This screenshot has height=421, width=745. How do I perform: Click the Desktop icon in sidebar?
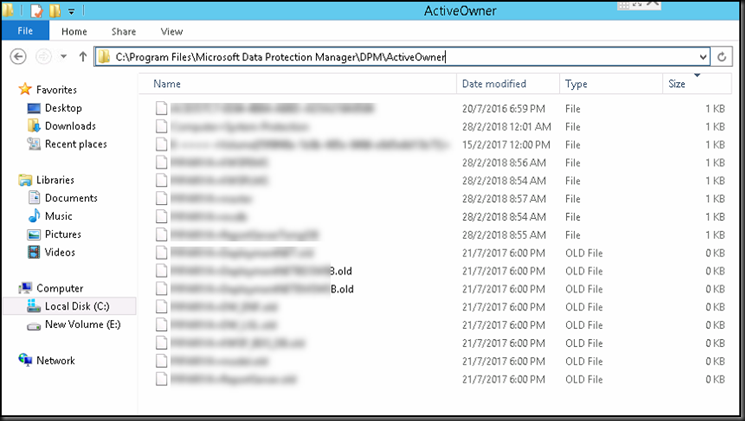click(34, 108)
